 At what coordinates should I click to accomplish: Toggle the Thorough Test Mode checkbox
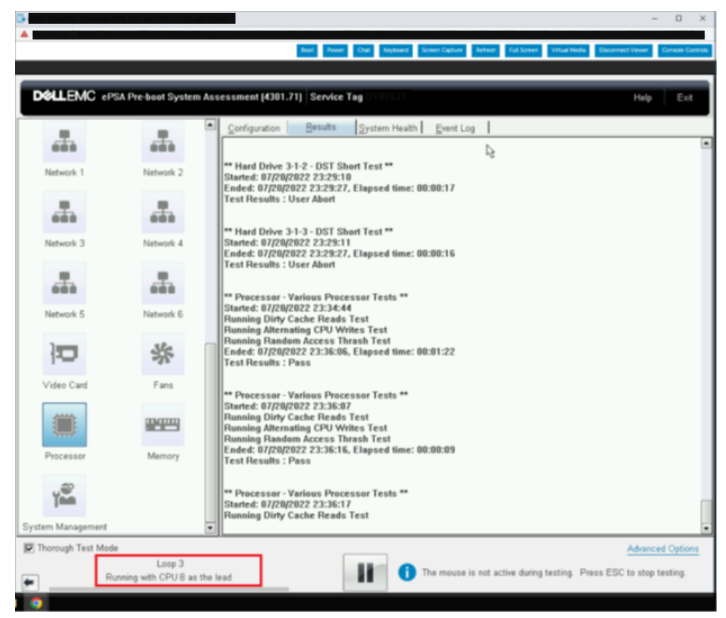click(29, 548)
